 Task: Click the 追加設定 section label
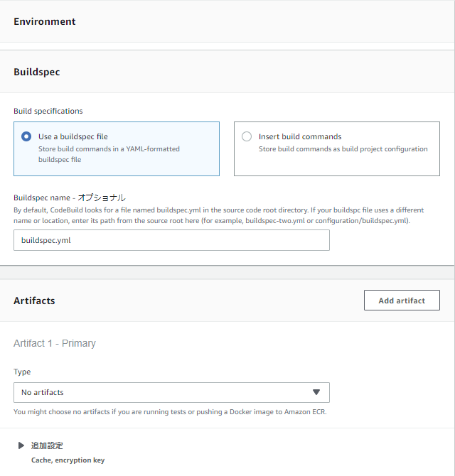pyautogui.click(x=47, y=445)
